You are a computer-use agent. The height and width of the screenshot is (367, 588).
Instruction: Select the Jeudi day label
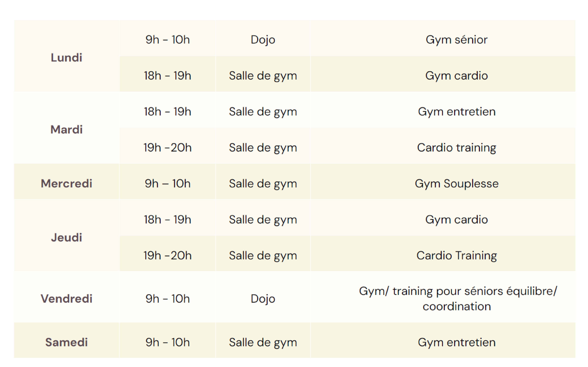[x=66, y=237]
